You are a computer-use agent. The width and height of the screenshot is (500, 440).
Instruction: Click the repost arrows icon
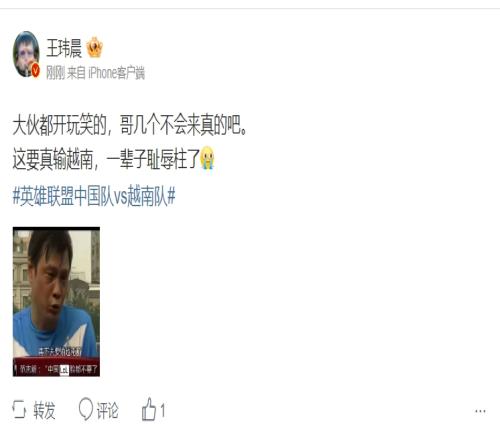pos(19,409)
